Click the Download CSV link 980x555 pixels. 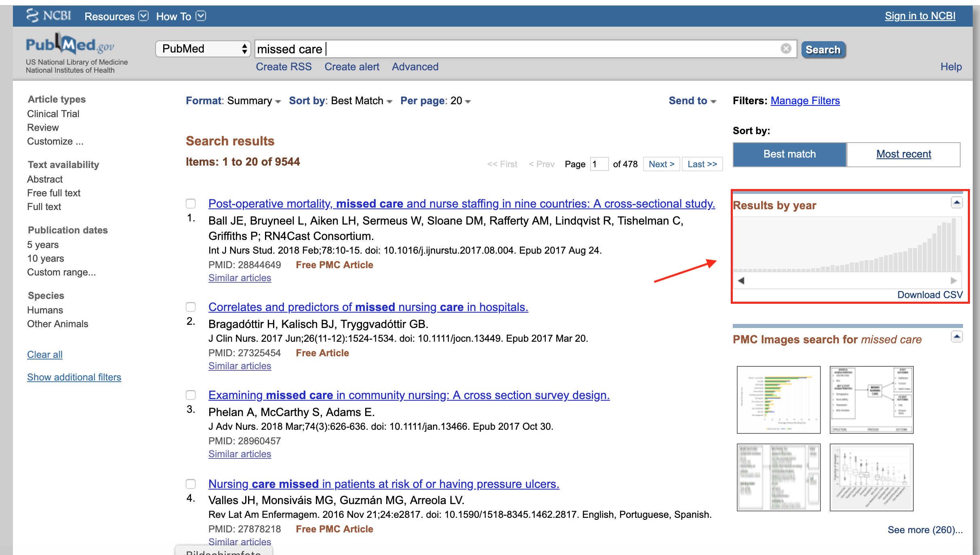tap(930, 295)
